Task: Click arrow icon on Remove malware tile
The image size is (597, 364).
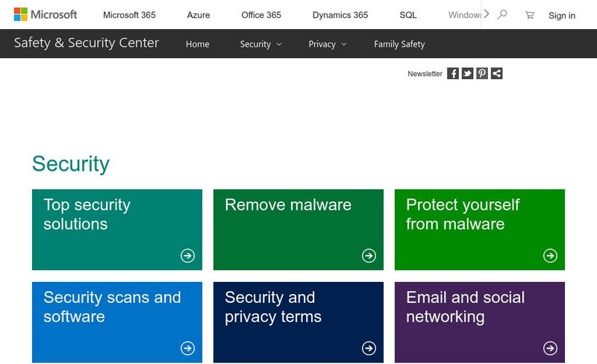Action: coord(369,256)
